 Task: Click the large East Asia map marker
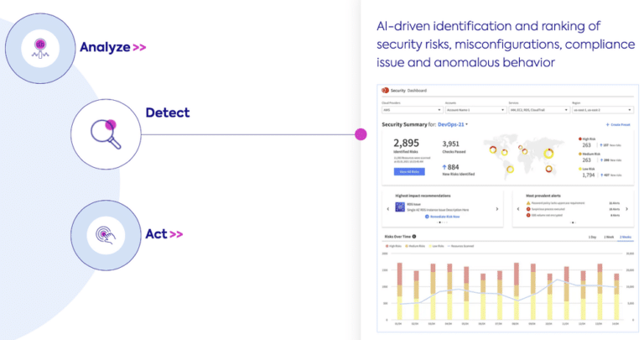pyautogui.click(x=548, y=154)
